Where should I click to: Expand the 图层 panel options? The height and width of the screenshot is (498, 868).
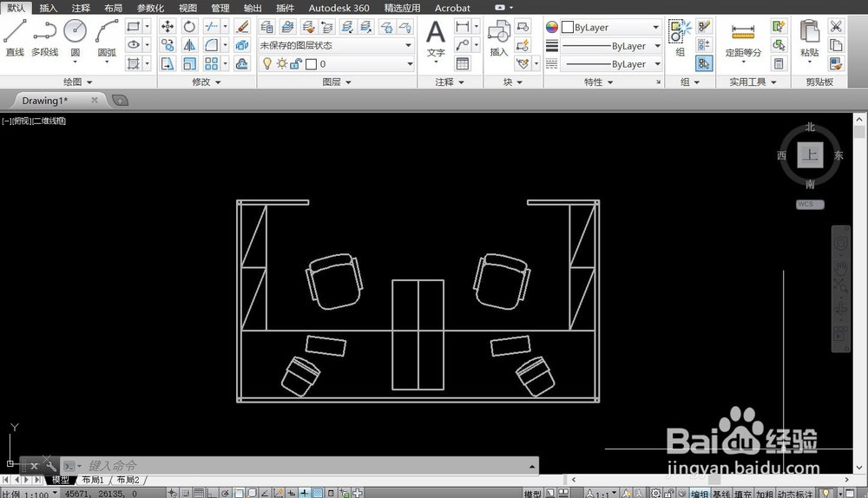[x=337, y=82]
